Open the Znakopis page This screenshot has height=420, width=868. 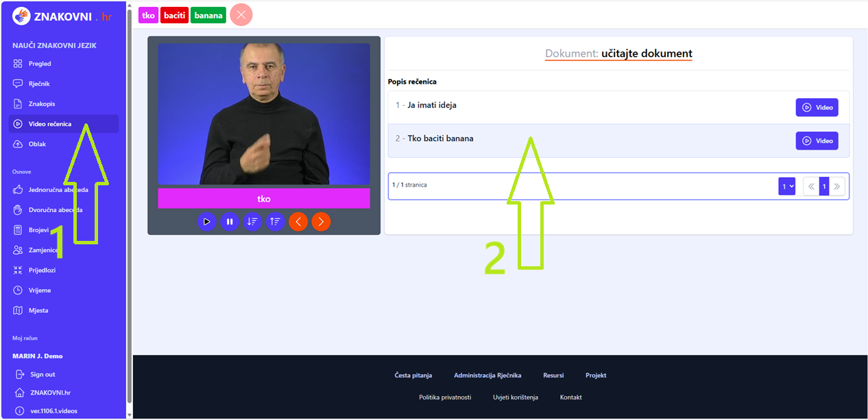coord(41,103)
